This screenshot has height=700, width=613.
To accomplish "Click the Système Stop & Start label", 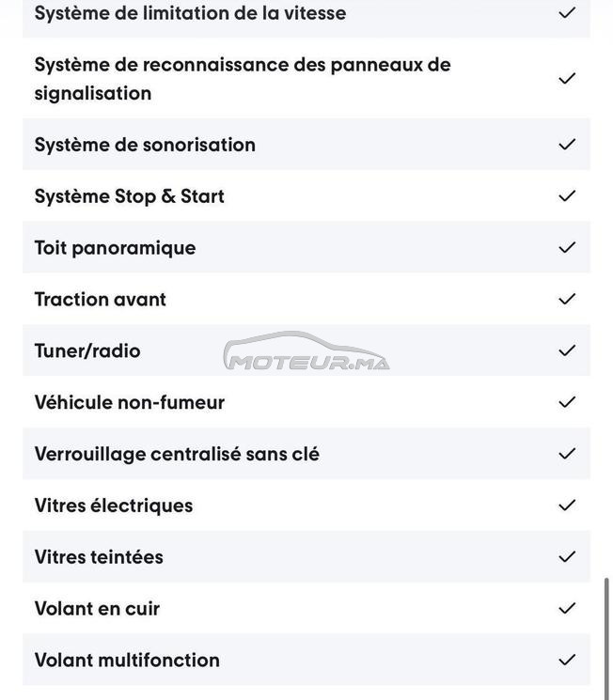I will 130,196.
